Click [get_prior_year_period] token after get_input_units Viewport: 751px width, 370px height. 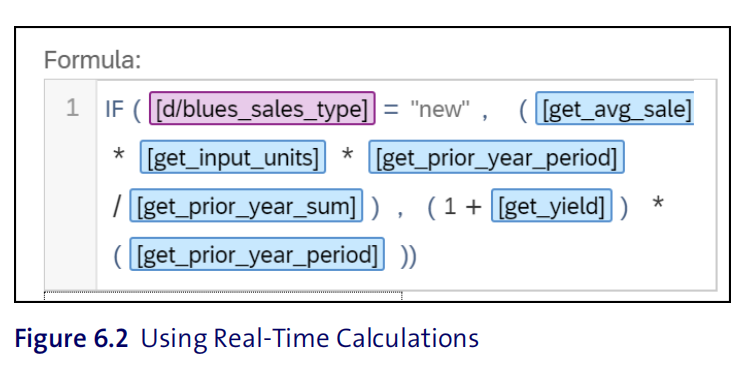pos(496,157)
